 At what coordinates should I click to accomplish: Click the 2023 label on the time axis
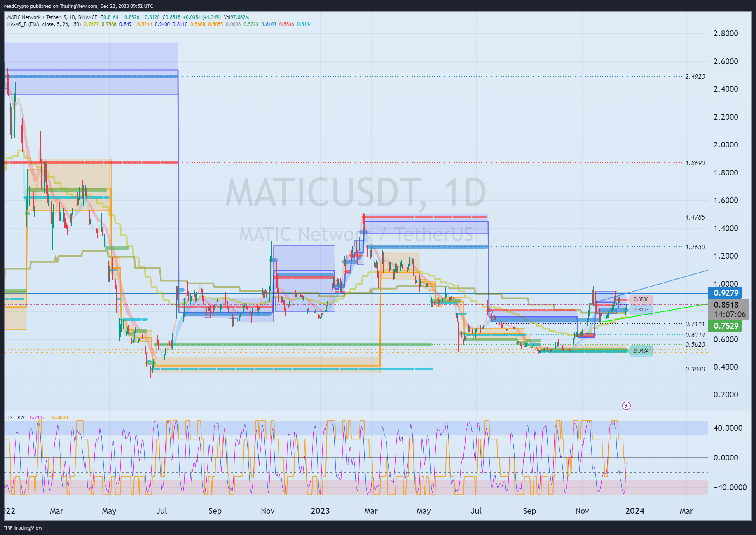coord(320,511)
